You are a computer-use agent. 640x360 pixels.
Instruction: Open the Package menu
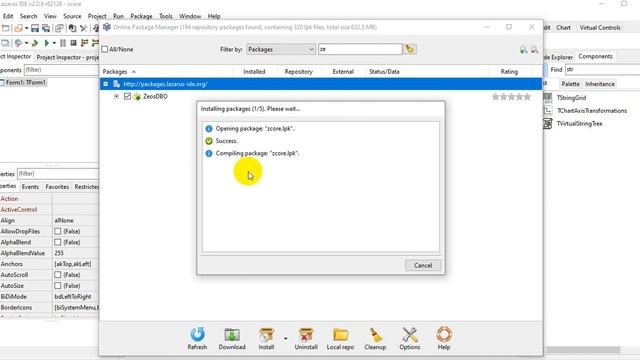pyautogui.click(x=141, y=16)
